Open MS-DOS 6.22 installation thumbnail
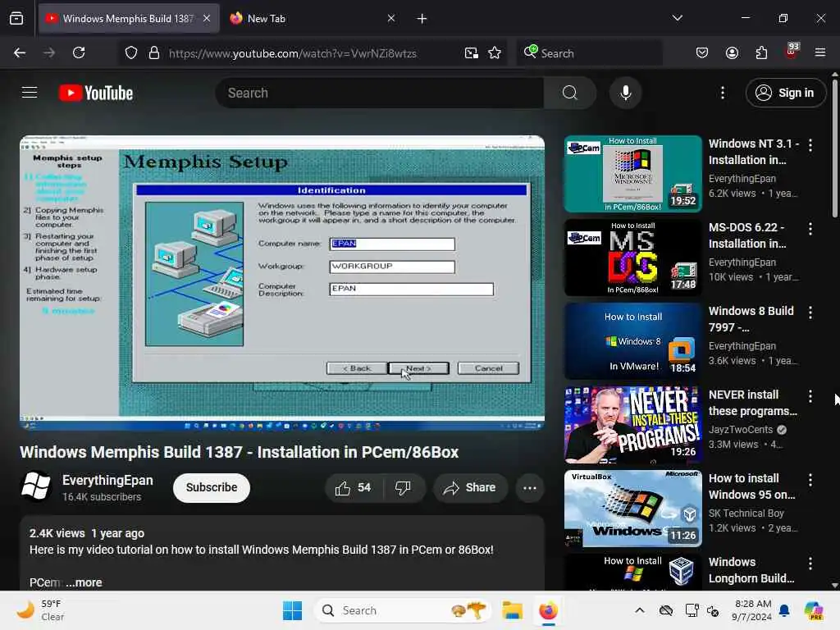840x630 pixels. coord(632,257)
